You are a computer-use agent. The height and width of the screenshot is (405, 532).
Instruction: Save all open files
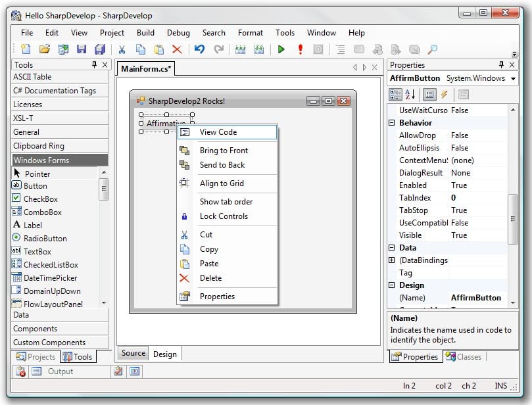point(100,49)
